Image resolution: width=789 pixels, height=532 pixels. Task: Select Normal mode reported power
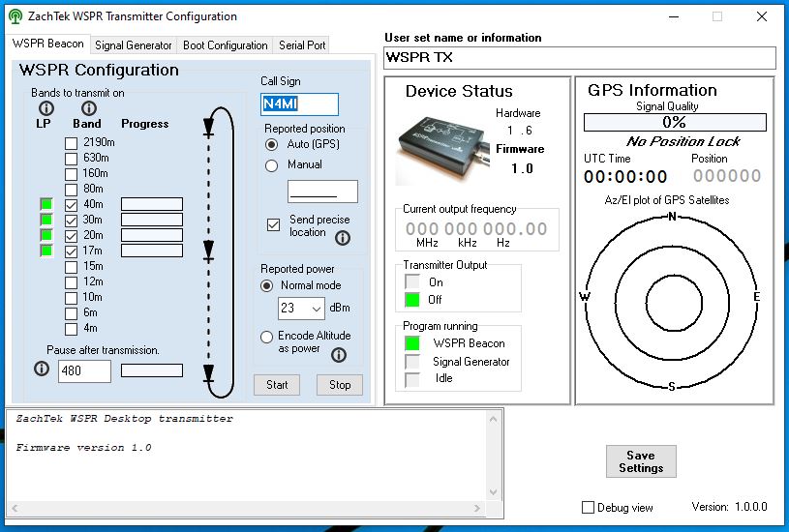coord(266,286)
